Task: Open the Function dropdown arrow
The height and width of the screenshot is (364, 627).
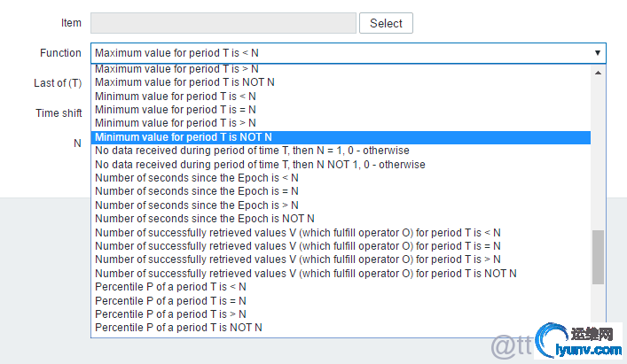Action: pyautogui.click(x=597, y=53)
